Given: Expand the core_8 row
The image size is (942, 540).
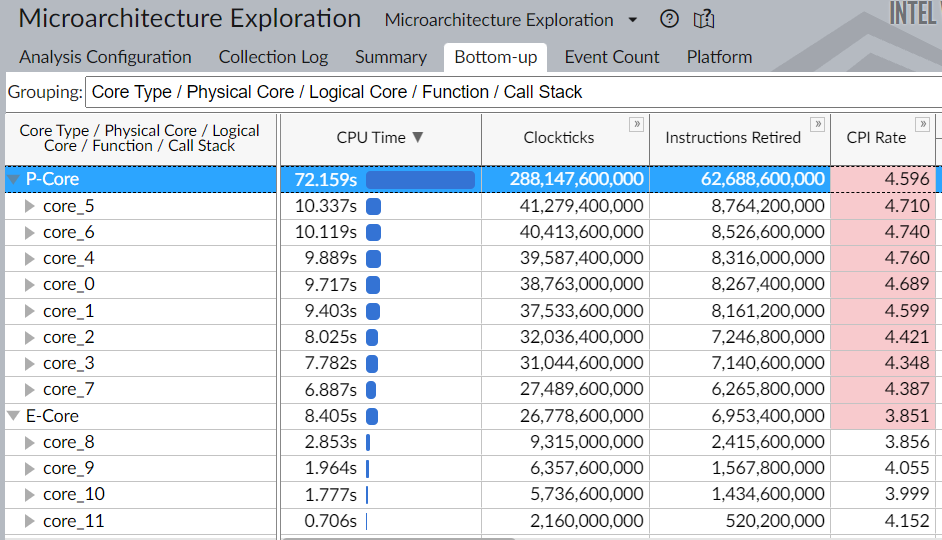Looking at the screenshot, I should 30,442.
